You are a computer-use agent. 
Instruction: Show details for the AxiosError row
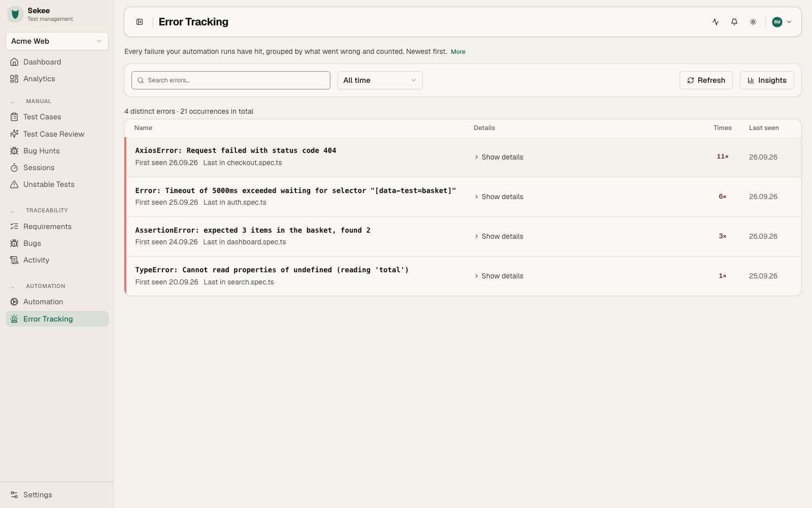point(499,157)
